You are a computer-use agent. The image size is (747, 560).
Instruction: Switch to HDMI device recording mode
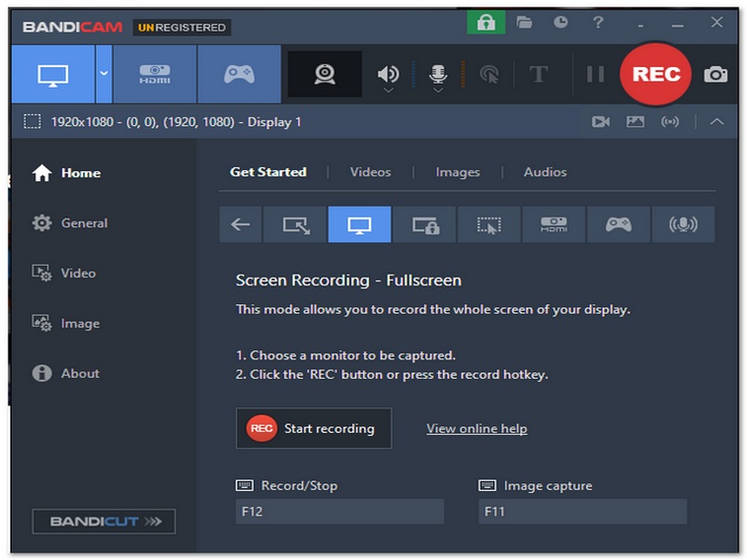click(x=155, y=75)
